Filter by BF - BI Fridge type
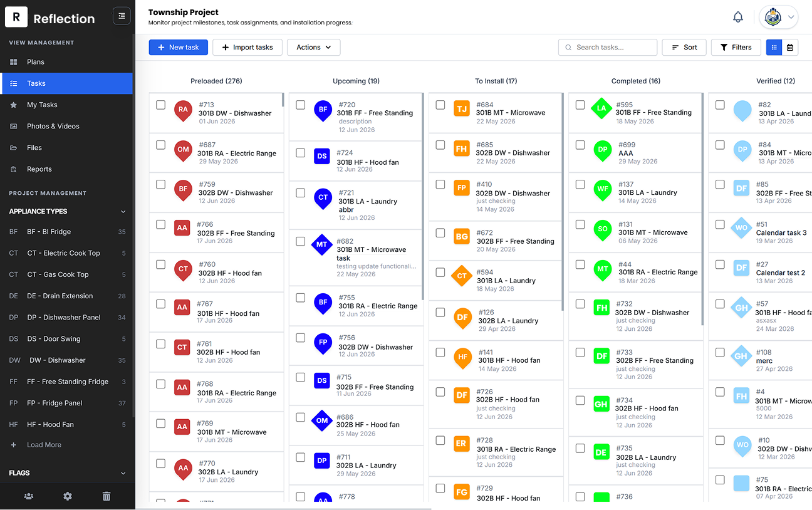Image resolution: width=812 pixels, height=510 pixels. [66, 232]
